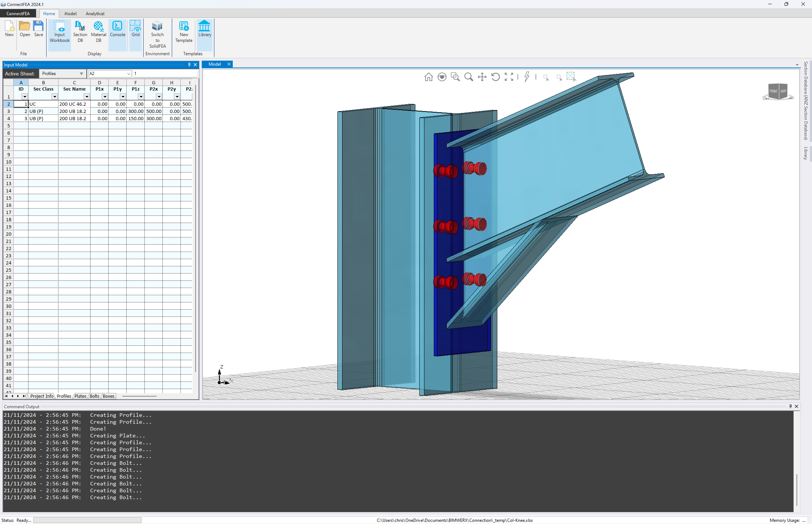Screen dimensions: 812x524
Task: Click the zoom window icon in viewport toolbar
Action: click(455, 77)
